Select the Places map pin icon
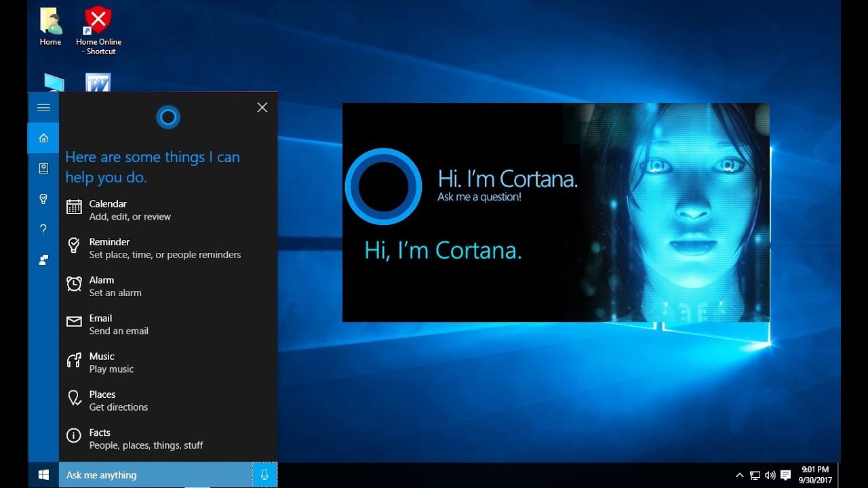Screen dimensions: 868x488 click(x=74, y=398)
